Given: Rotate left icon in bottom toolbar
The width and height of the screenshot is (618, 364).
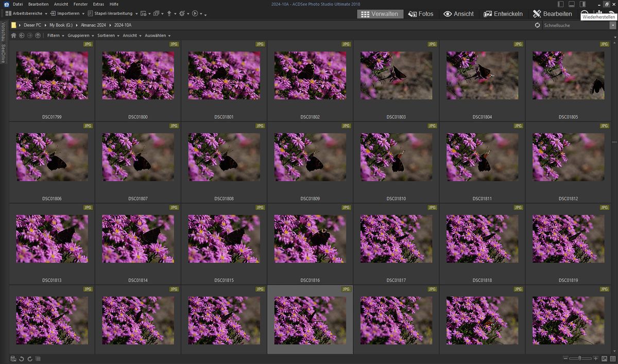Looking at the screenshot, I should coord(22,358).
